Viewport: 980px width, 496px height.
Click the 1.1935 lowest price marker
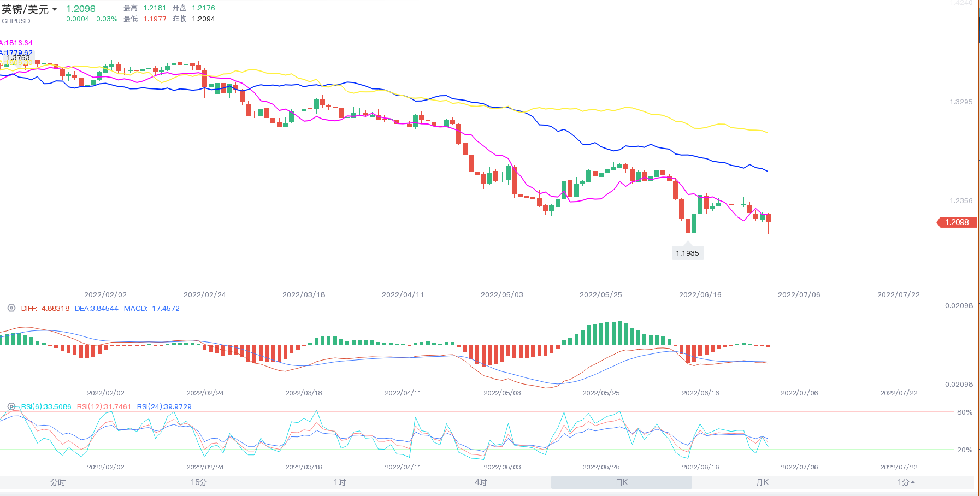point(687,253)
